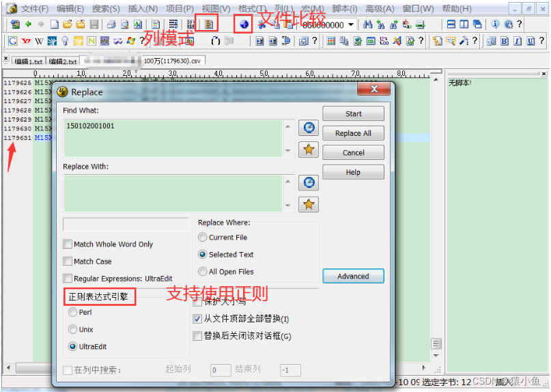Select the UltraEdit regex engine radio
551x392 pixels.
[73, 347]
